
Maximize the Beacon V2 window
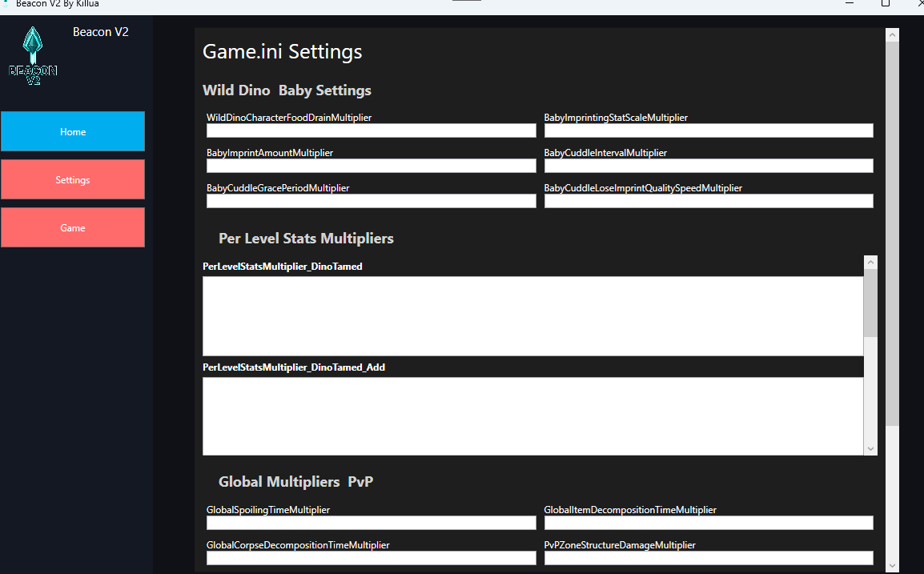885,4
